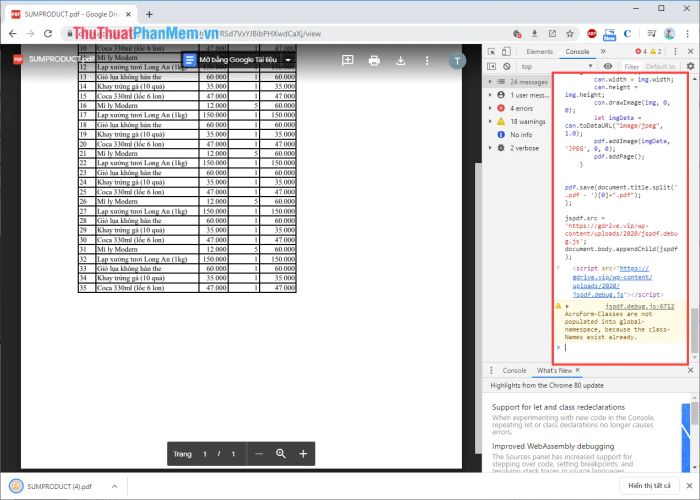Image resolution: width=700 pixels, height=500 pixels.
Task: Expand the open-with dropdown arrow
Action: pos(288,60)
